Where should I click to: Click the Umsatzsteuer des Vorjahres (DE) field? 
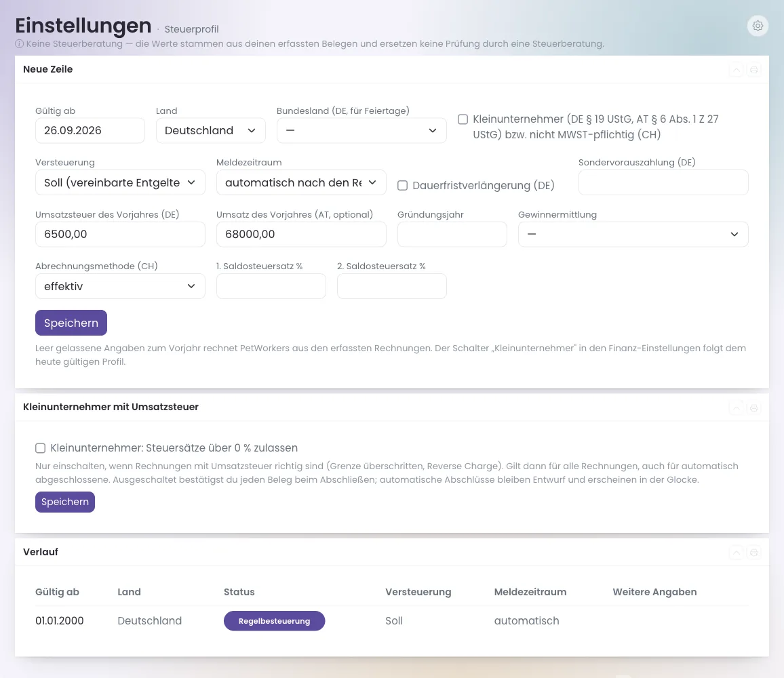click(x=120, y=234)
